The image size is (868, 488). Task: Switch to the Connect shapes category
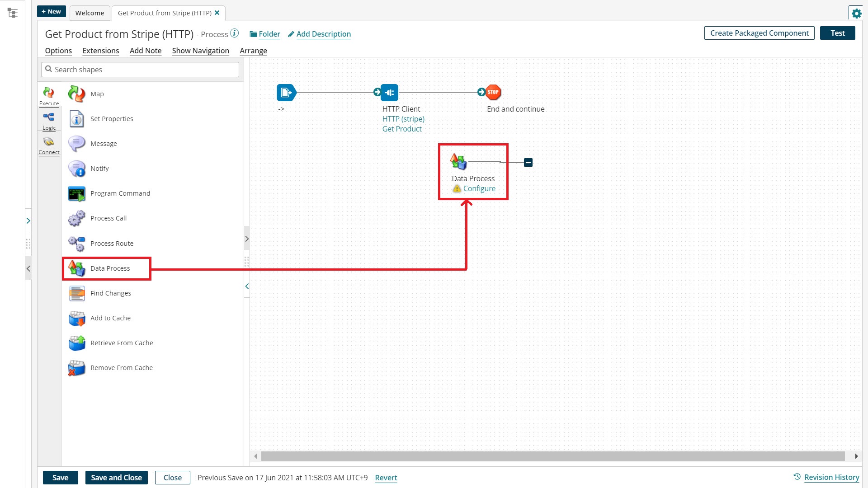pyautogui.click(x=49, y=145)
